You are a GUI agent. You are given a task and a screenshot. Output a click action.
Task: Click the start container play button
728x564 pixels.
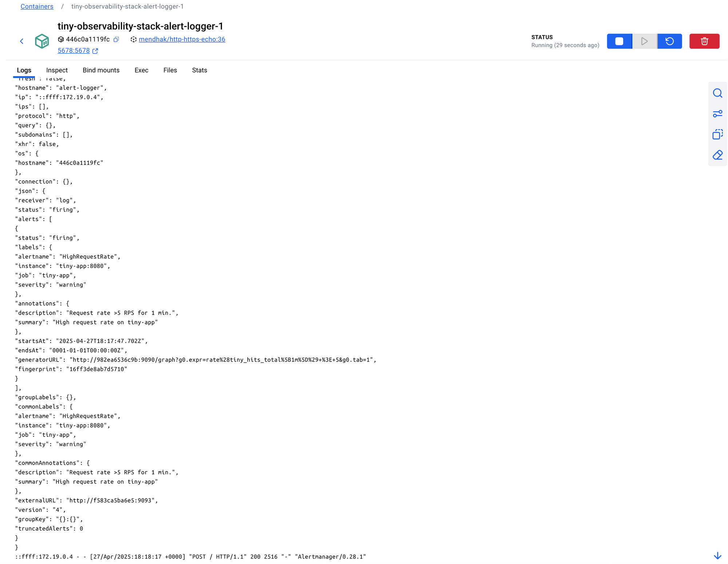(644, 41)
